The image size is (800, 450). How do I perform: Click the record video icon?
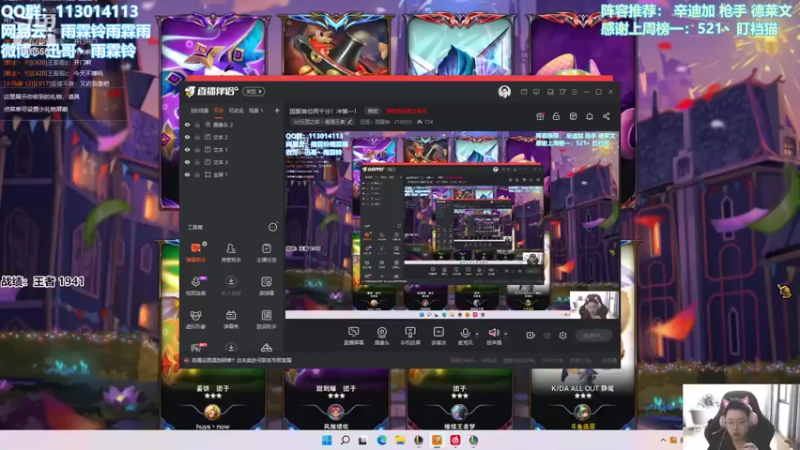pyautogui.click(x=531, y=335)
